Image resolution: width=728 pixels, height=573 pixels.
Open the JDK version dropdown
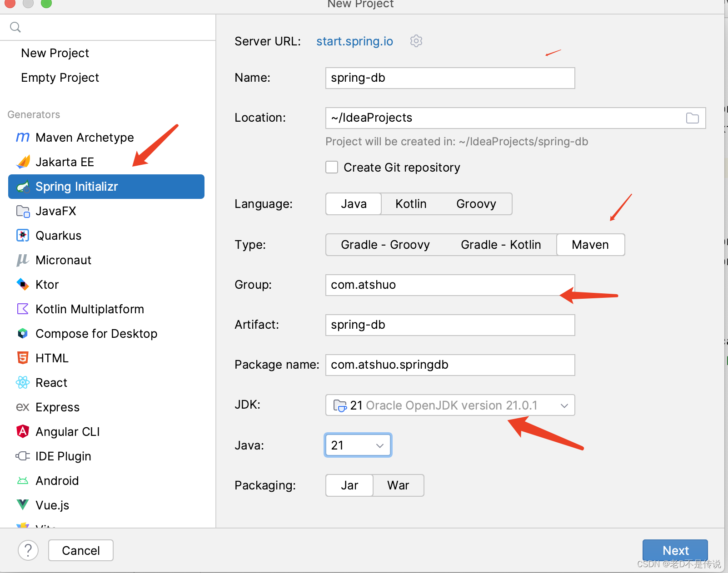(x=450, y=405)
